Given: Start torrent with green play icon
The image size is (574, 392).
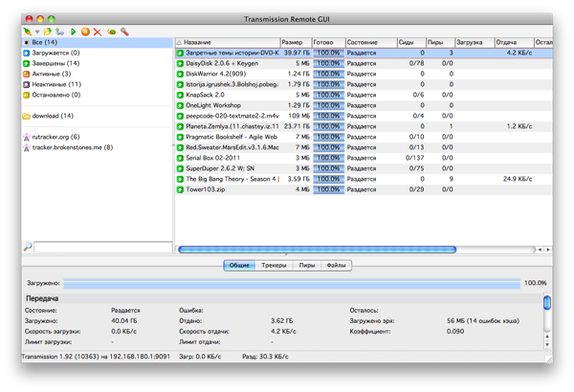Looking at the screenshot, I should [74, 32].
